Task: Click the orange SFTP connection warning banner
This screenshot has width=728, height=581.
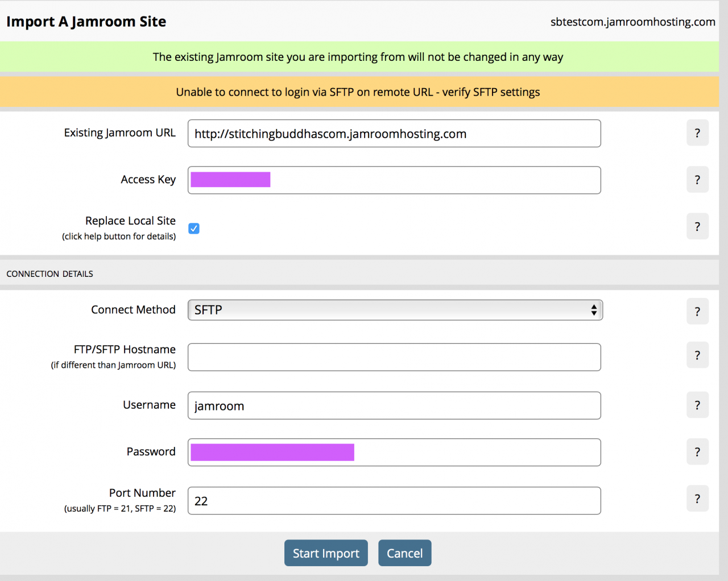Action: coord(358,92)
